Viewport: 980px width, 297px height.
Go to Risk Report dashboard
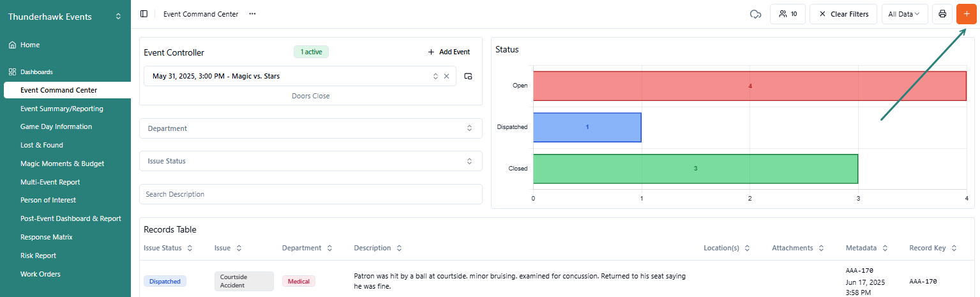(38, 255)
